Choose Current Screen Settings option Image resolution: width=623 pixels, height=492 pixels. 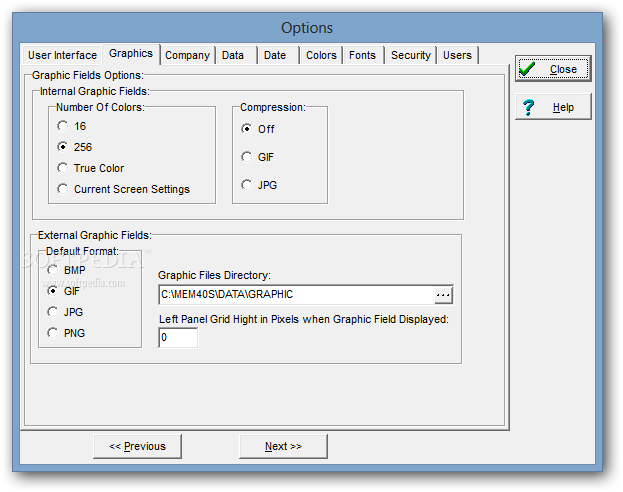coord(124,189)
